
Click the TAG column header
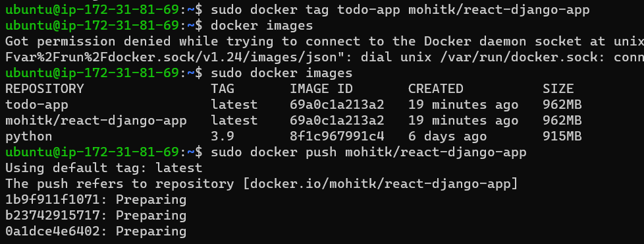click(x=223, y=89)
